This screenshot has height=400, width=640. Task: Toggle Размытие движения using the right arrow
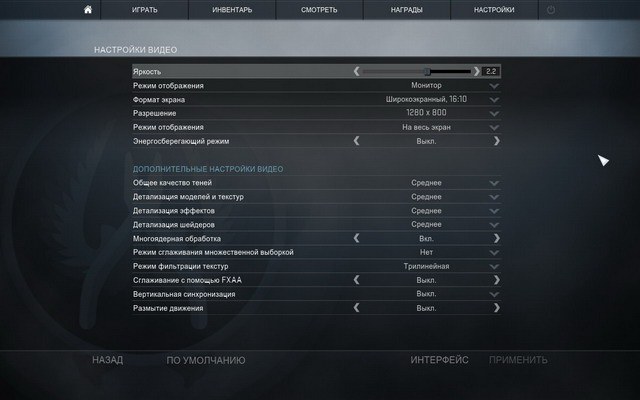496,308
